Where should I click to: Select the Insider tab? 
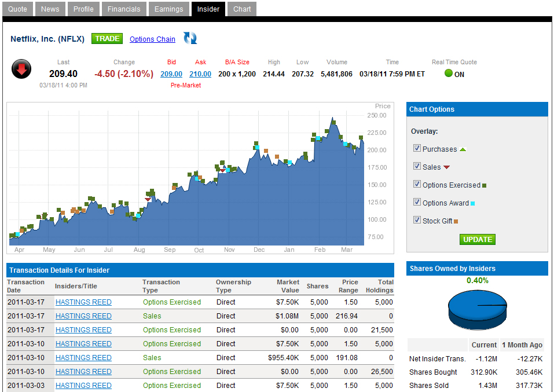tap(208, 9)
